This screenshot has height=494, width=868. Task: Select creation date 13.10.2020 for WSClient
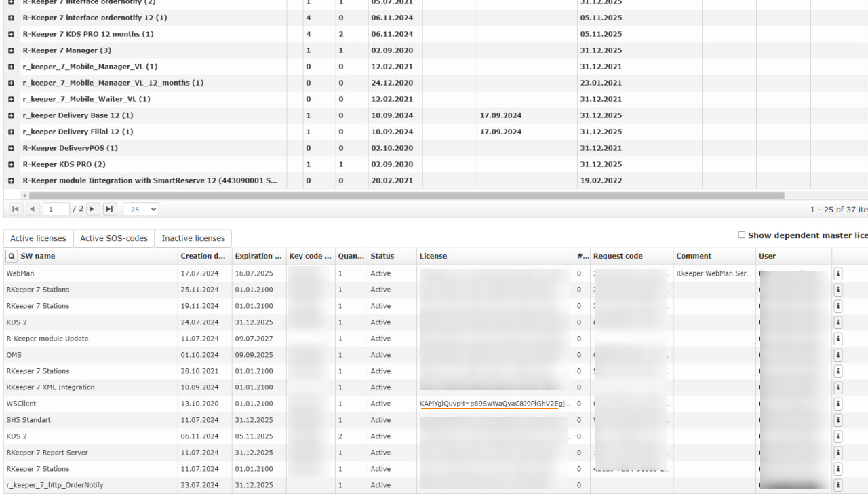click(x=203, y=404)
